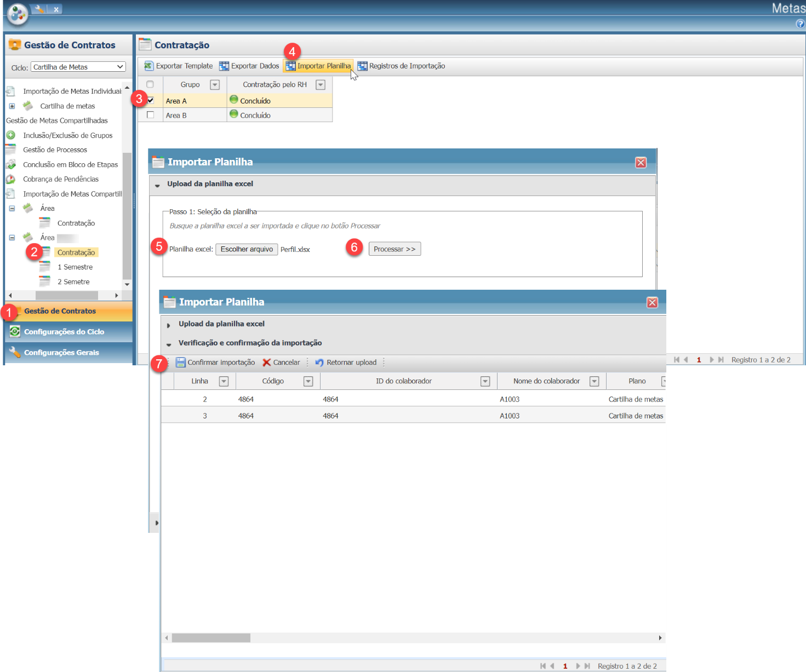Image resolution: width=806 pixels, height=672 pixels.
Task: Expand the Cartilha de metas node
Action: click(12, 106)
